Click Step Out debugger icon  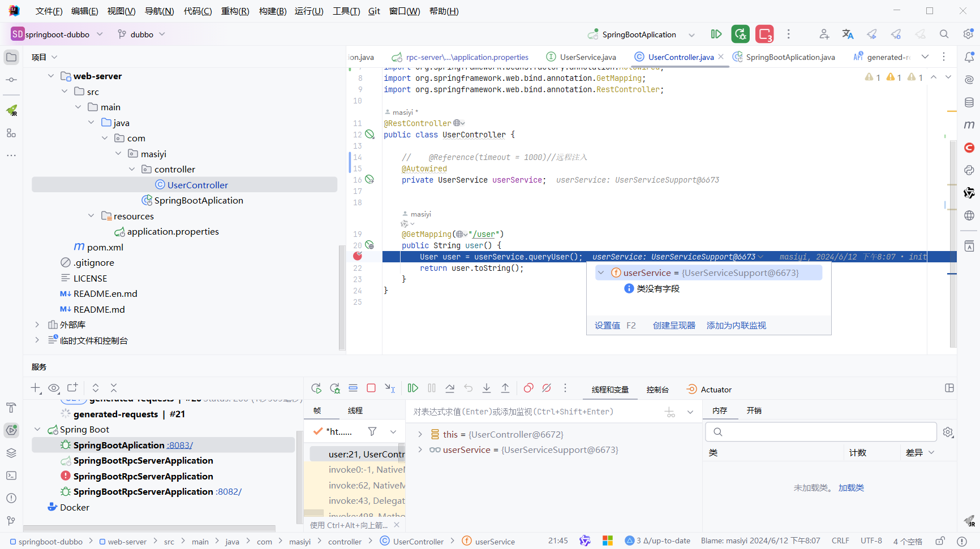click(x=505, y=388)
